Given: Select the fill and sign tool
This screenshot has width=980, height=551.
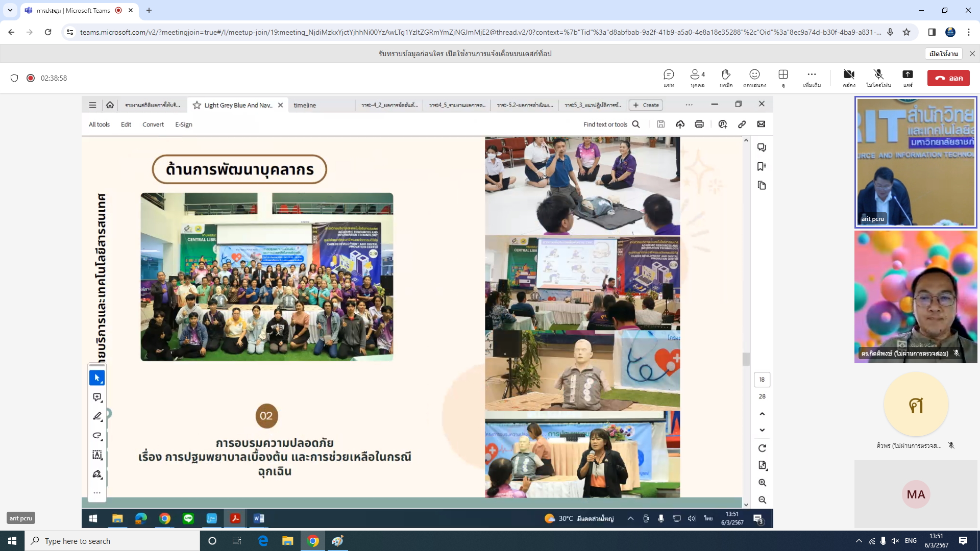Looking at the screenshot, I should 97,474.
